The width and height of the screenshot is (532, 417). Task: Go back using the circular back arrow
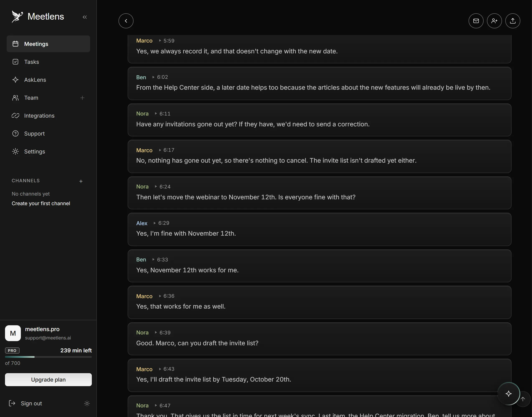click(126, 21)
